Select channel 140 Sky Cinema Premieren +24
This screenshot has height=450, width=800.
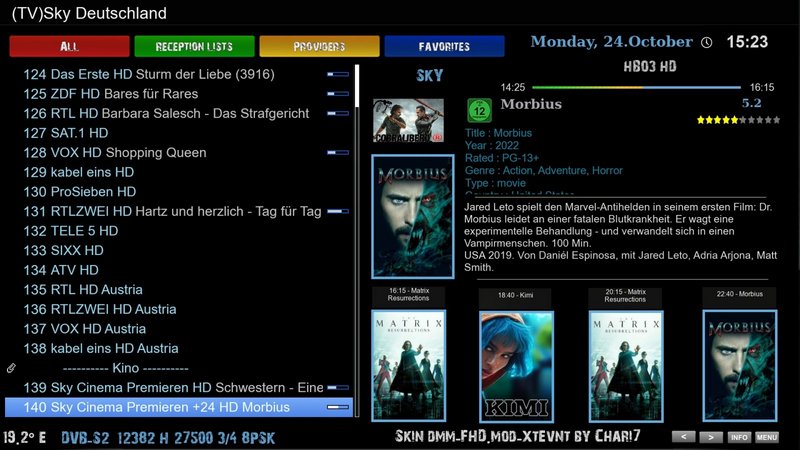179,407
